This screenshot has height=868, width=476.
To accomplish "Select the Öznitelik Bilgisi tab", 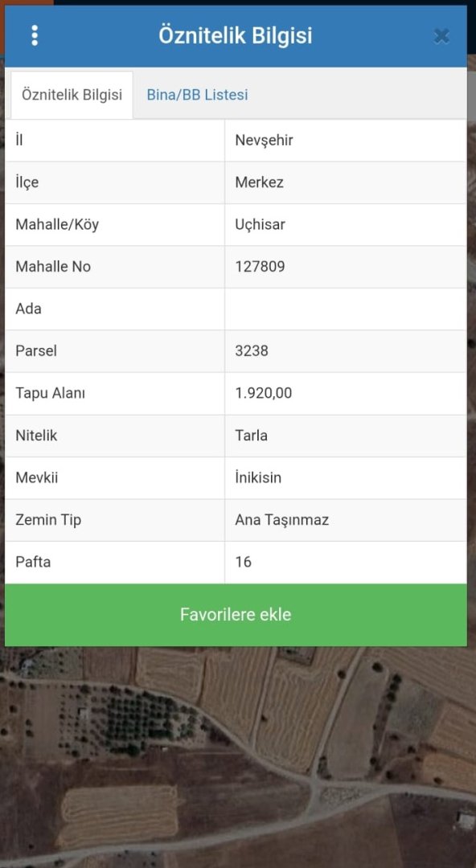I will [71, 94].
